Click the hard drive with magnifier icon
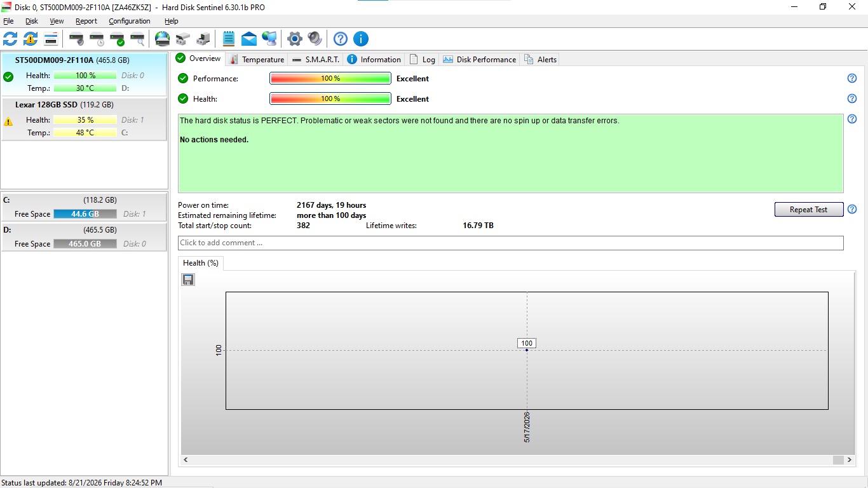Image resolution: width=868 pixels, height=488 pixels. pos(137,39)
